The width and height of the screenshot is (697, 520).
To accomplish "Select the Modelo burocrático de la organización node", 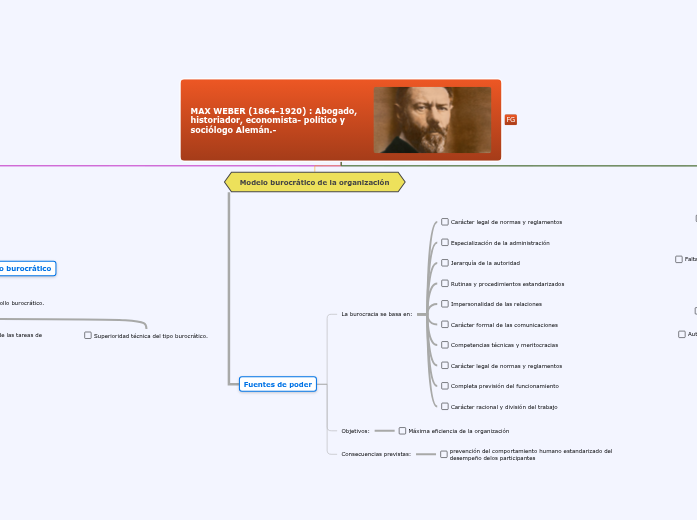I will (314, 182).
